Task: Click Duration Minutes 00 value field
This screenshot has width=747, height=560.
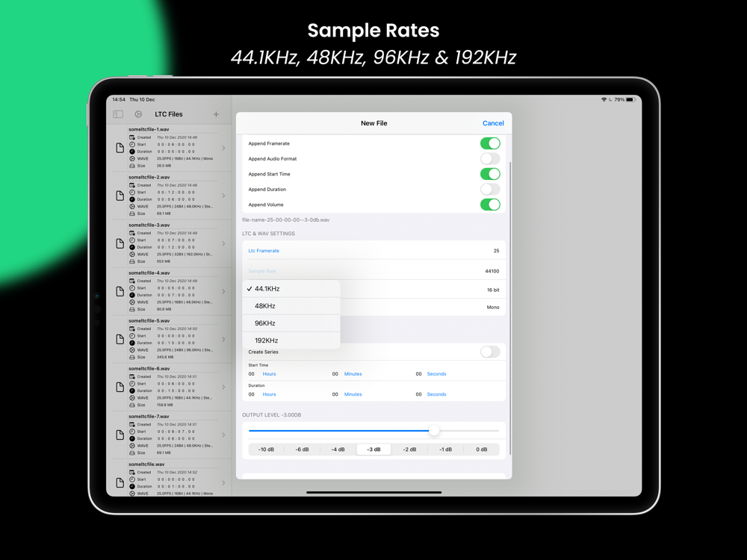Action: (x=335, y=394)
